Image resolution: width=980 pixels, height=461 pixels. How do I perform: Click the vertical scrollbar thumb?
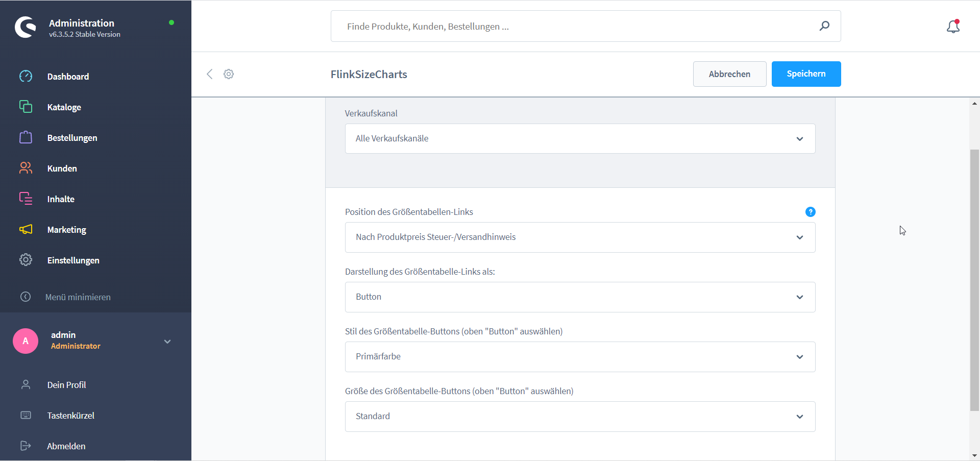pyautogui.click(x=974, y=280)
